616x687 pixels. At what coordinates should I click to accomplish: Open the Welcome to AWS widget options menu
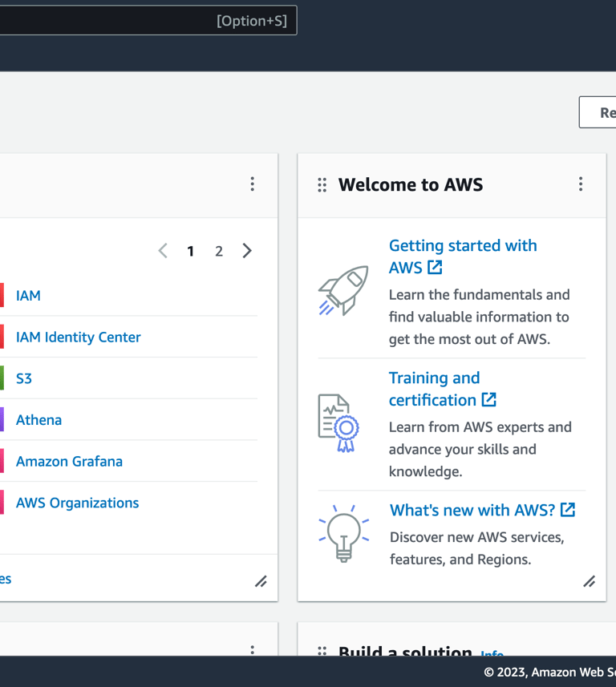pos(581,184)
